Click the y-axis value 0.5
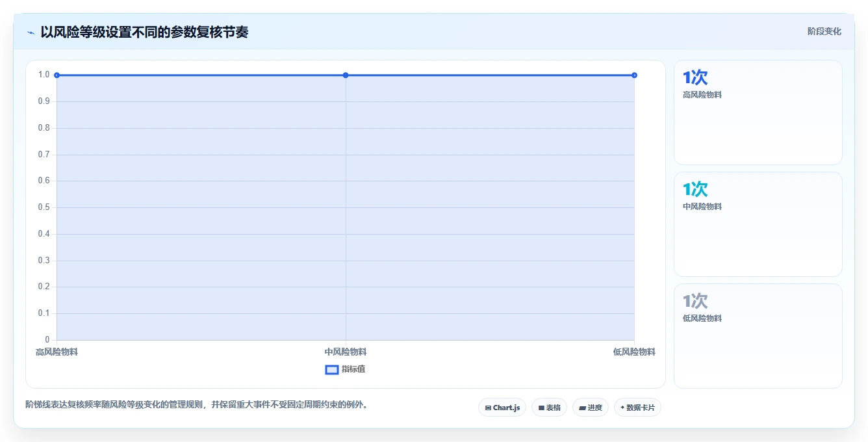Screen dimensions: 868x442 44,207
